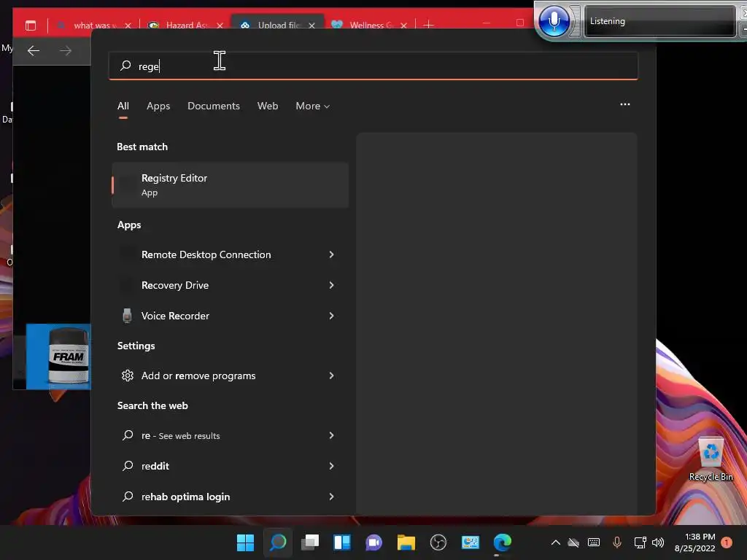
Task: Expand Add or remove programs chevron
Action: click(x=332, y=376)
